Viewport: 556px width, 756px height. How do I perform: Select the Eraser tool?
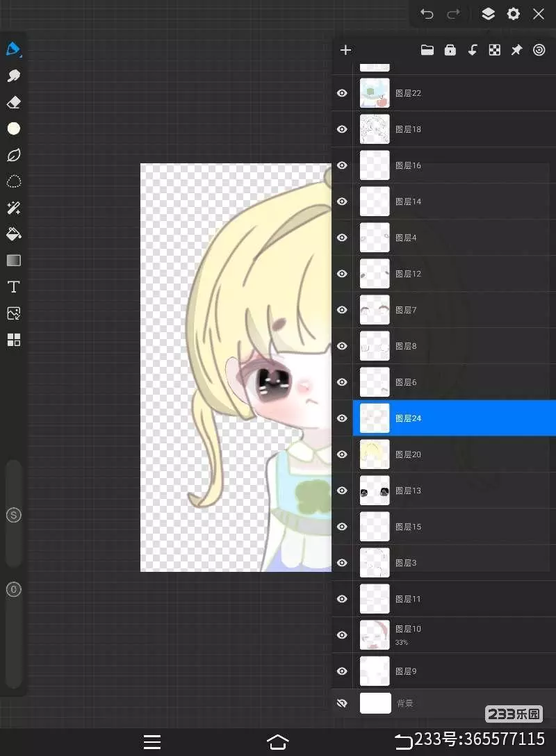14,102
